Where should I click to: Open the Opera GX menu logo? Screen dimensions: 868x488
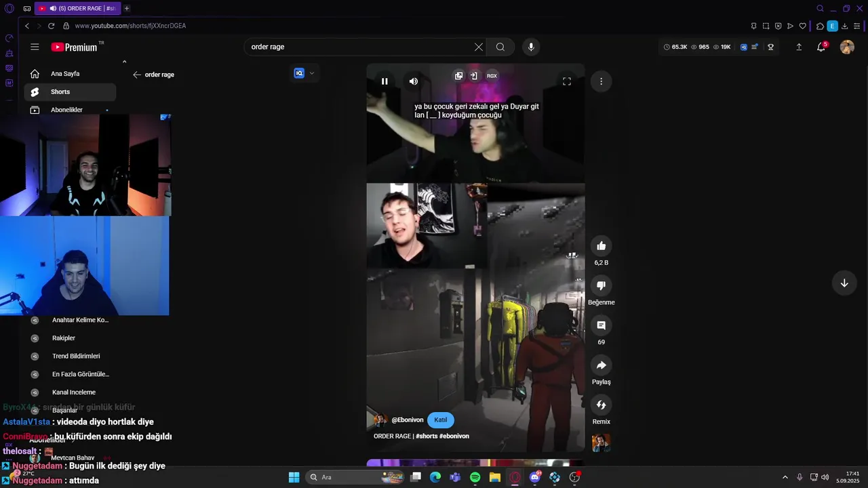pyautogui.click(x=9, y=9)
